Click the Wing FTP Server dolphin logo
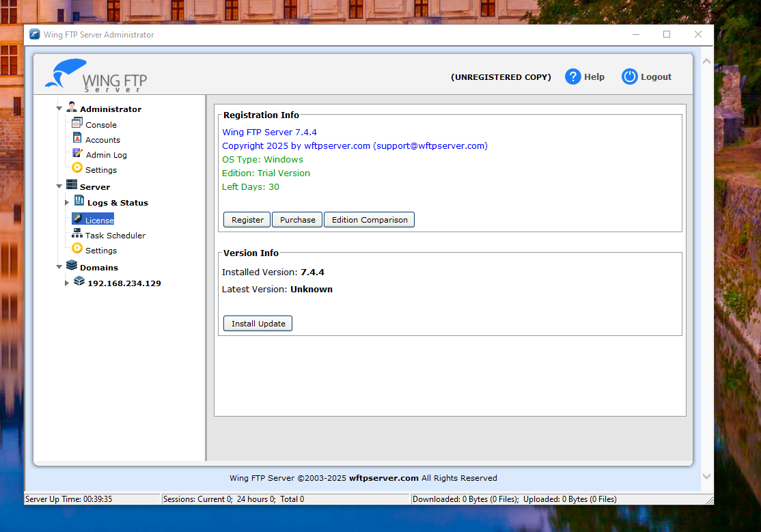The image size is (761, 532). [x=96, y=76]
